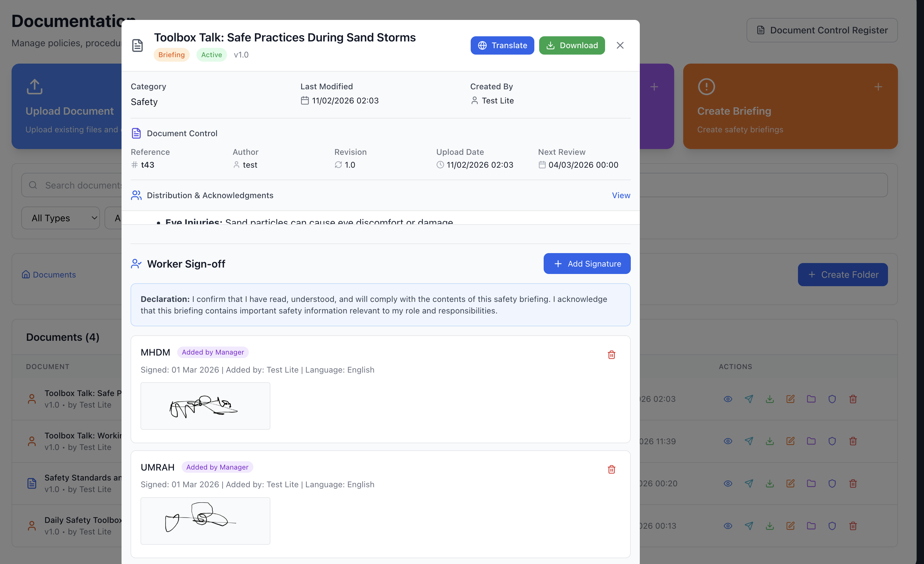
Task: Delete the MHDM signature entry
Action: click(611, 355)
